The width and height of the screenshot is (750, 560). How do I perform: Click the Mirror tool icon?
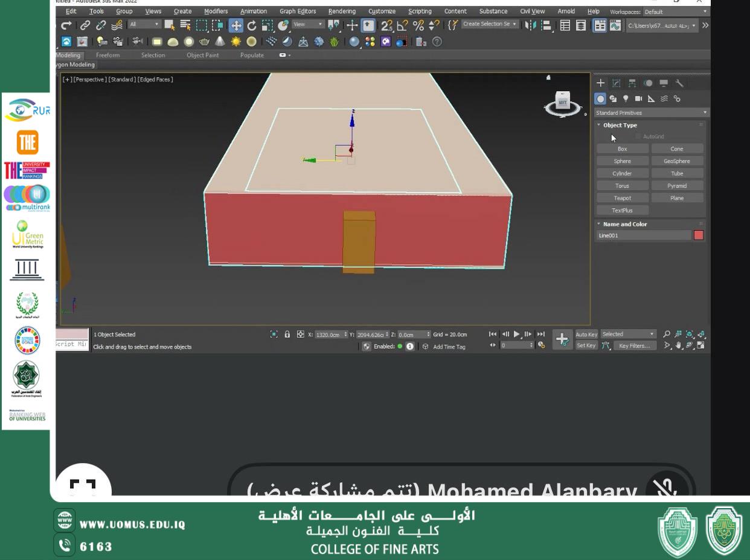(x=530, y=25)
